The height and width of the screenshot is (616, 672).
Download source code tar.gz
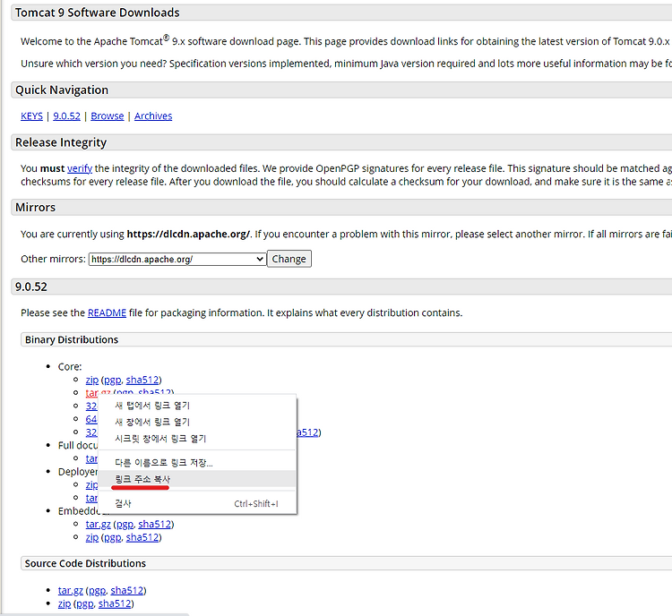point(70,591)
